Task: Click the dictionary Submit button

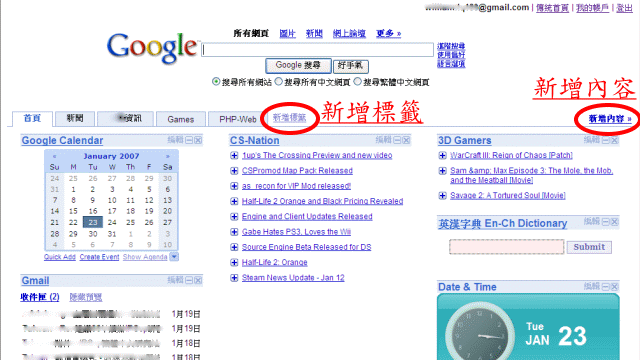Action: (x=589, y=247)
